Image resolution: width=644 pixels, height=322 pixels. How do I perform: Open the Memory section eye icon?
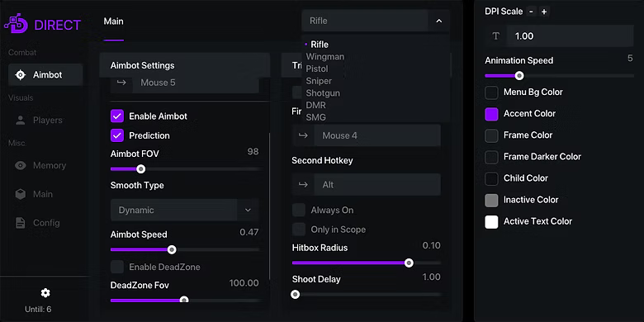[x=20, y=165]
